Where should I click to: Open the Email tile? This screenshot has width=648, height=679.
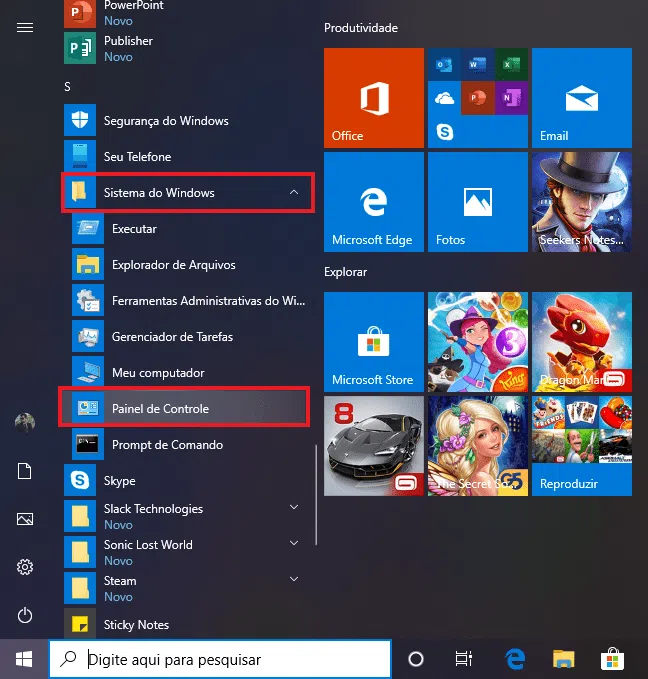[582, 98]
